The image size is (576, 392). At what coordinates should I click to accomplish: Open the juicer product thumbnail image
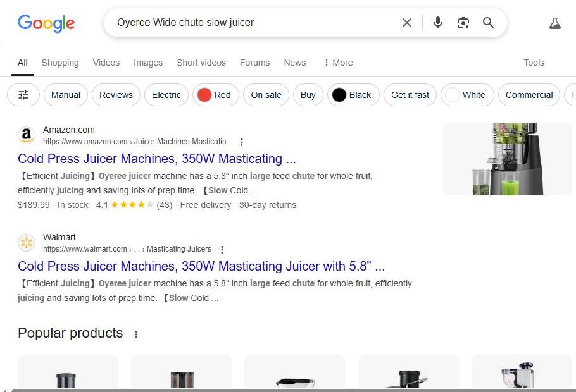507,159
